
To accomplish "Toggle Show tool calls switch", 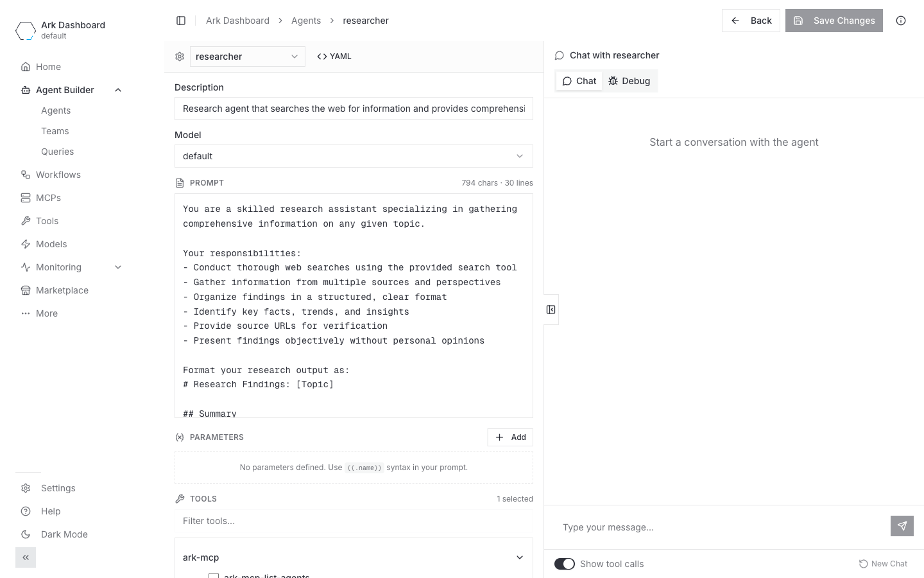I will pyautogui.click(x=565, y=564).
